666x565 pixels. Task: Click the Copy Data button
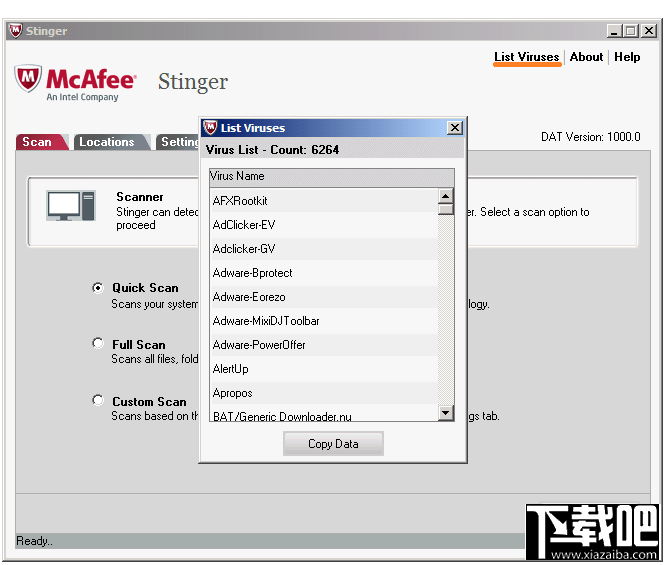coord(333,444)
